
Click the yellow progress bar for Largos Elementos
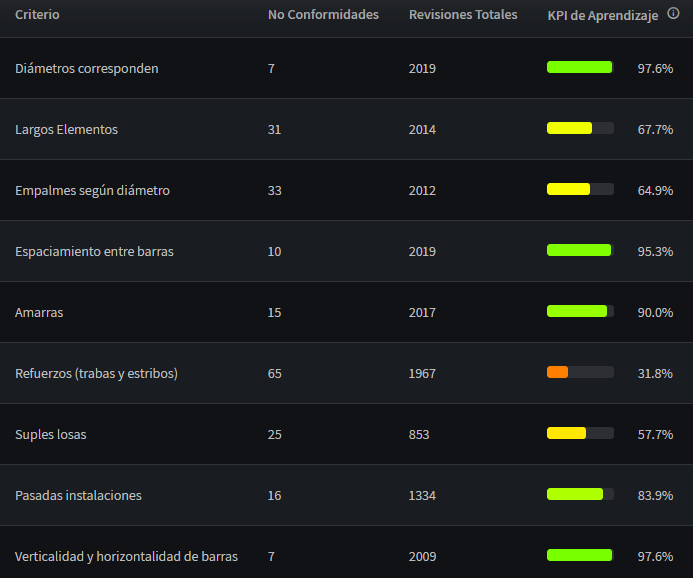(x=580, y=128)
